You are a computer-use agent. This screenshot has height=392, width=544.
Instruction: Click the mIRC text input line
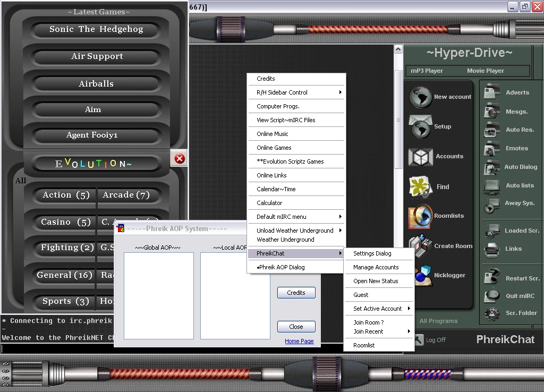172,348
